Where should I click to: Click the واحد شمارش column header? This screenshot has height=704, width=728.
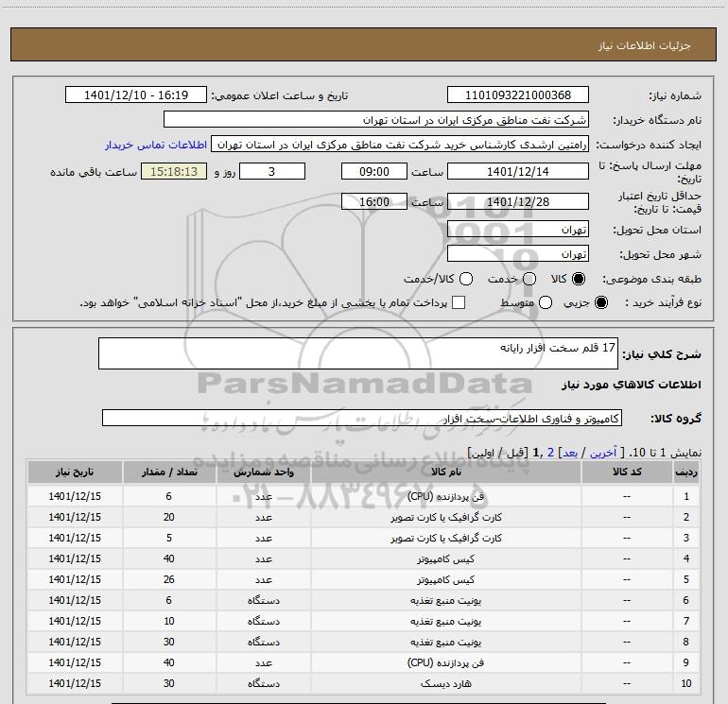coord(263,472)
